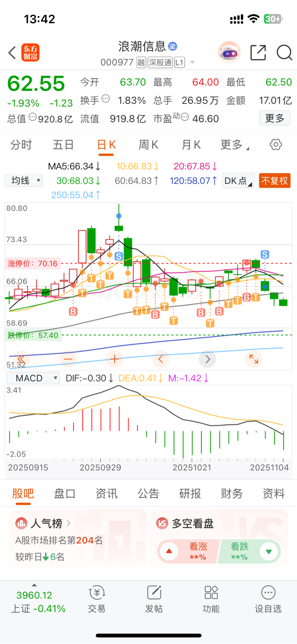Open the MACD indicator dropdown

(x=33, y=378)
